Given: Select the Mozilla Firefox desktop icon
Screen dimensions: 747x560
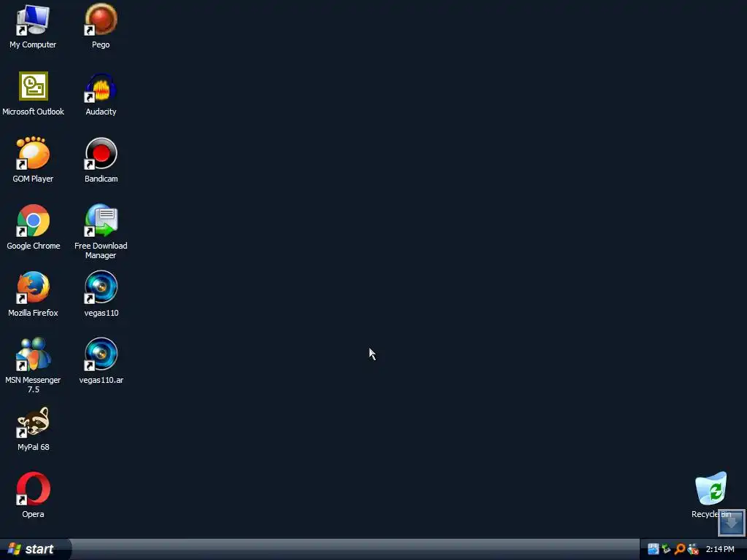Looking at the screenshot, I should tap(33, 287).
